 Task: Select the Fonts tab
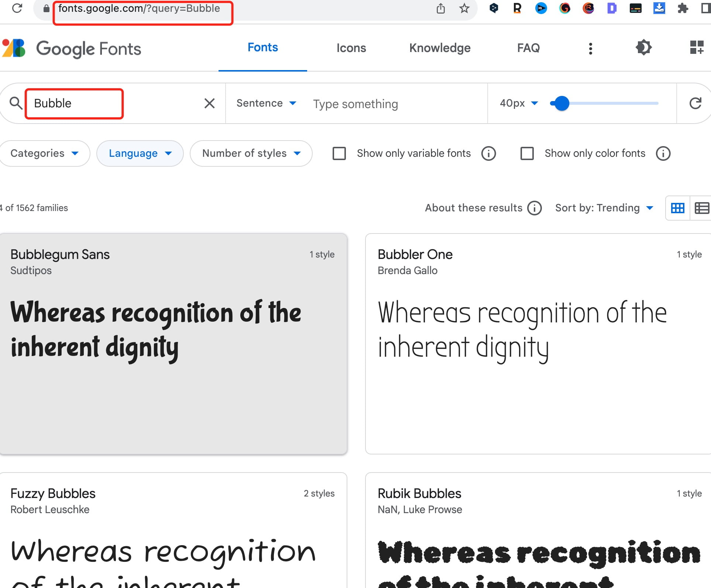(x=262, y=48)
